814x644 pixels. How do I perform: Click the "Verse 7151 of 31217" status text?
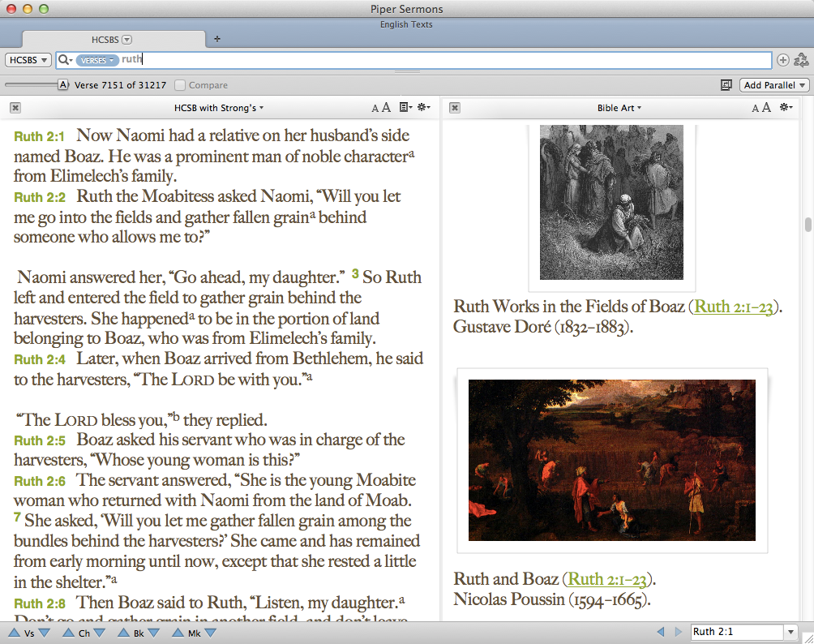121,85
